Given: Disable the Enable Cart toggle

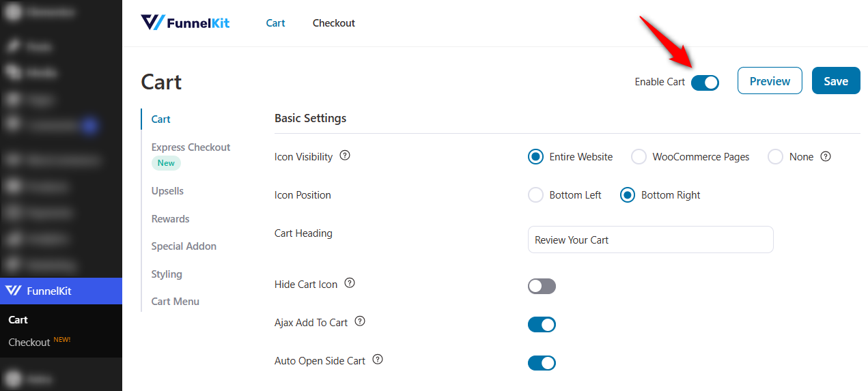Looking at the screenshot, I should pyautogui.click(x=705, y=83).
